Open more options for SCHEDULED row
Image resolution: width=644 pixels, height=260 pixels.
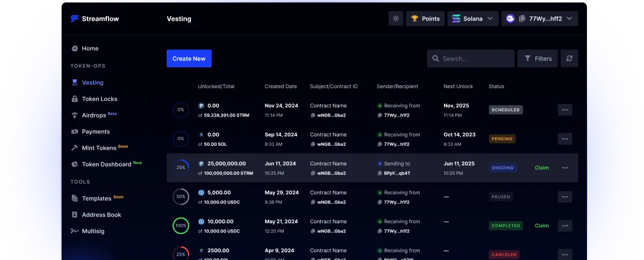(x=565, y=110)
